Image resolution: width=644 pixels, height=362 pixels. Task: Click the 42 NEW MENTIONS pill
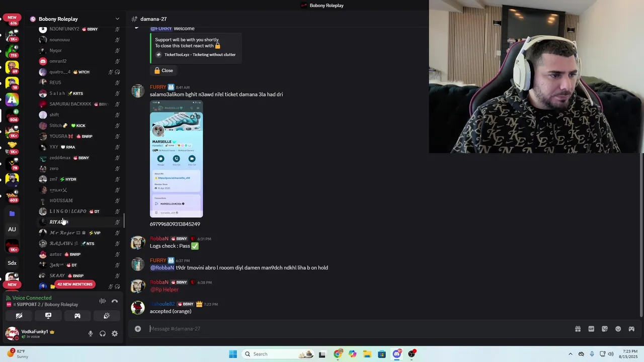(74, 284)
